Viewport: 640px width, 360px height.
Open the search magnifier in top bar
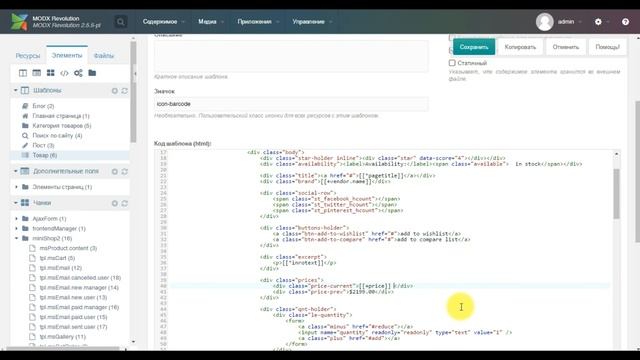click(x=120, y=22)
